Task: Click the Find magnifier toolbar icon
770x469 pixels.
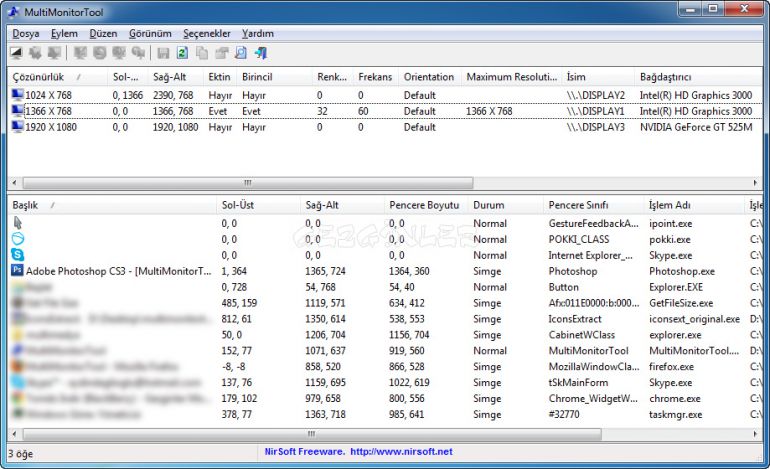Action: coord(241,53)
